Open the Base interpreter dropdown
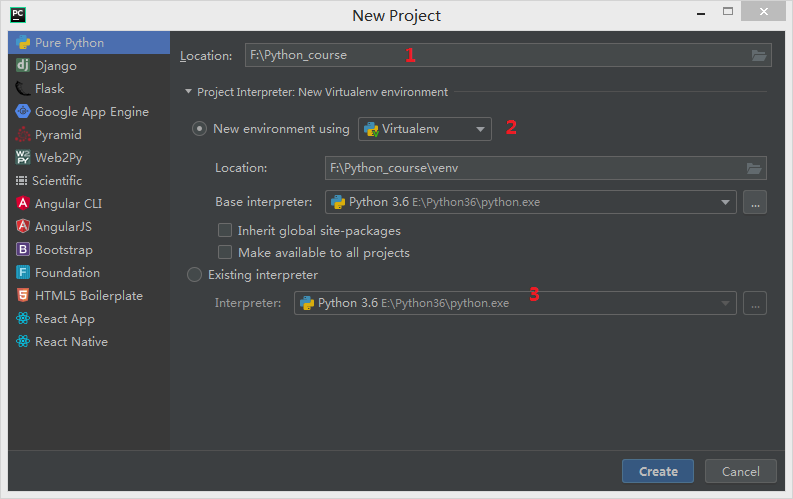 [531, 202]
